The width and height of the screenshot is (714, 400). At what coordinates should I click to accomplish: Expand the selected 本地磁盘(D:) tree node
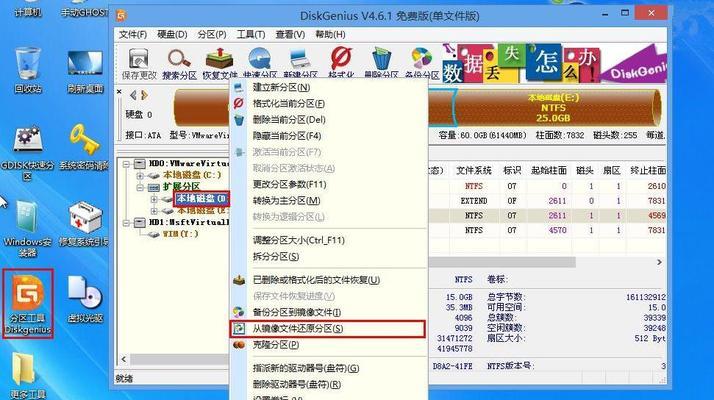coord(154,199)
